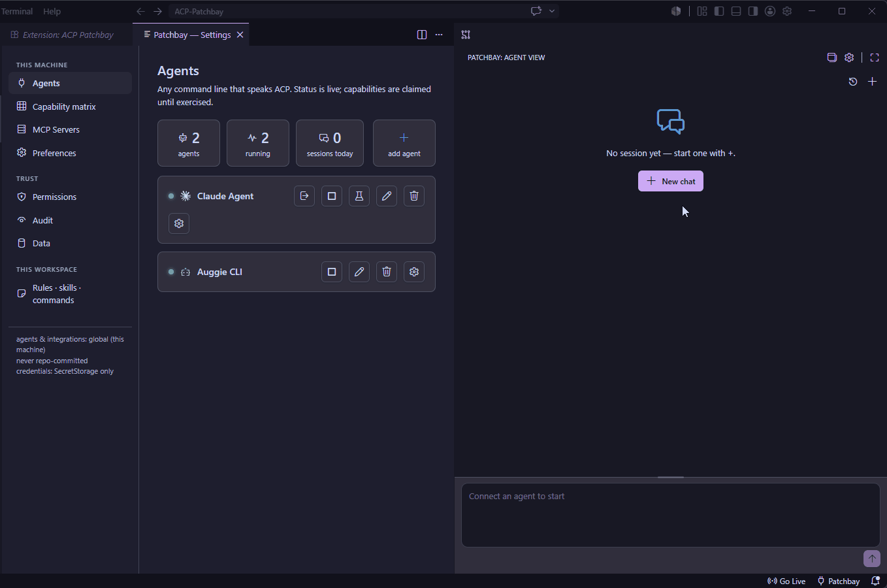887x588 pixels.
Task: Maximize the agent view panel
Action: click(875, 57)
